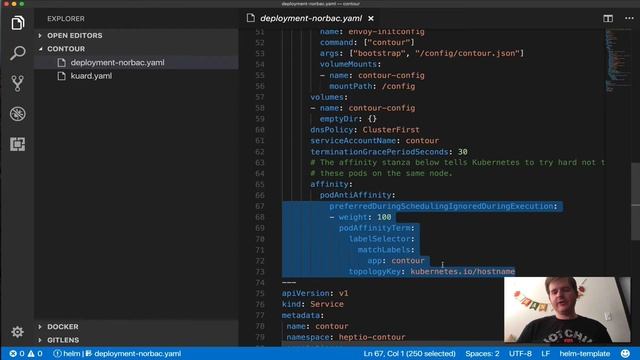640x360 pixels.
Task: Click 'terminationGracePeriodSeconds: 30' line
Action: tap(389, 152)
